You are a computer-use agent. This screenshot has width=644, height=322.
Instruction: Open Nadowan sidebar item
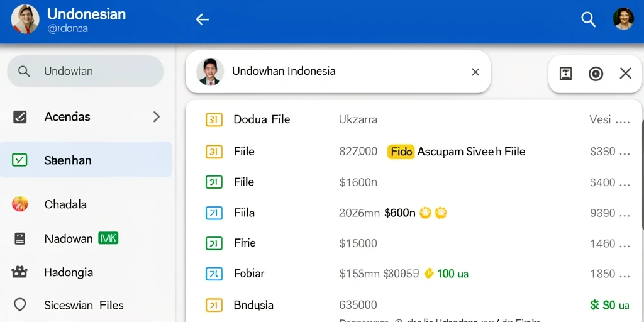pyautogui.click(x=86, y=238)
